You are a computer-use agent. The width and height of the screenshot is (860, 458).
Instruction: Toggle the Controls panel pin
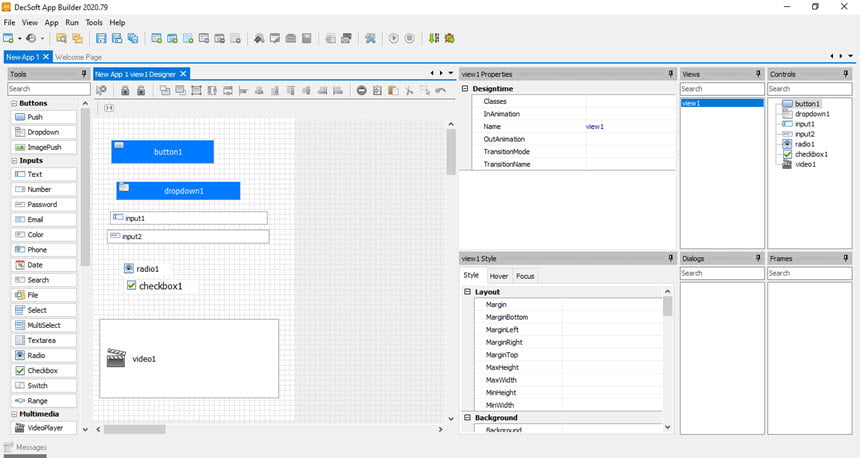coord(846,73)
